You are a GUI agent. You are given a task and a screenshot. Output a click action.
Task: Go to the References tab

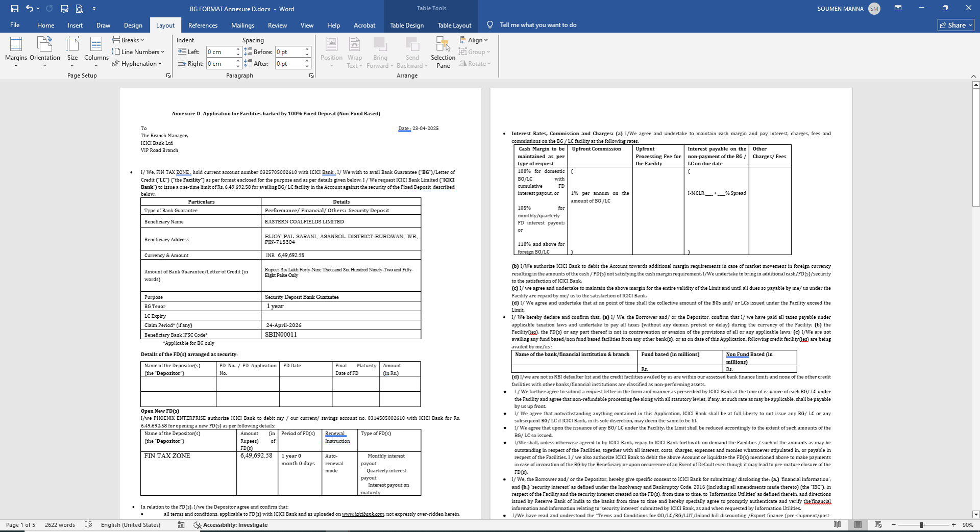(203, 25)
